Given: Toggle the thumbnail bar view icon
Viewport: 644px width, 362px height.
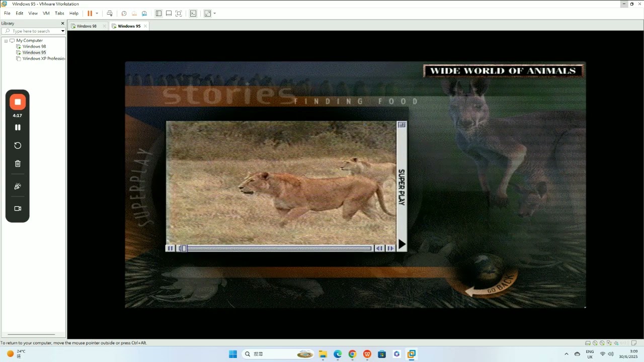Looking at the screenshot, I should [x=169, y=14].
